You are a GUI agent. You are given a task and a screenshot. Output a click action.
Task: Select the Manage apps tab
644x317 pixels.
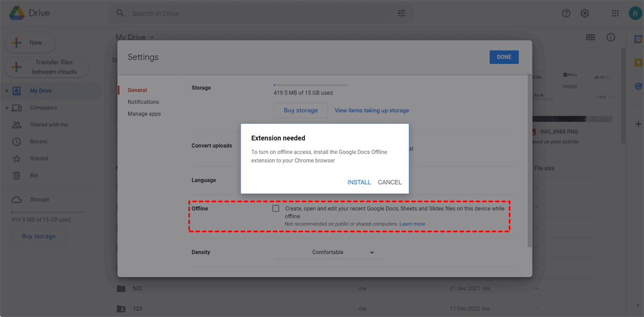click(x=144, y=114)
